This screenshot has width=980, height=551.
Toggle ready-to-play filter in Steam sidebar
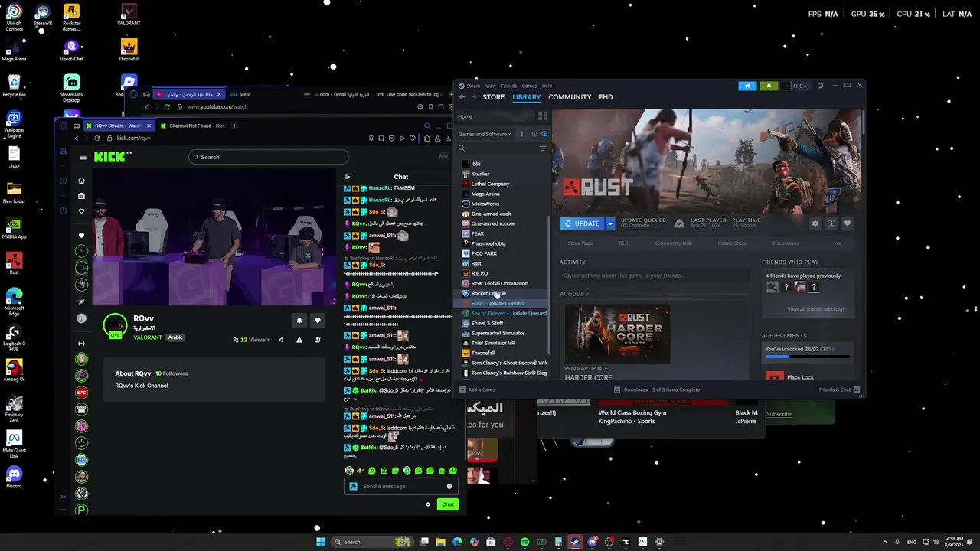click(544, 134)
